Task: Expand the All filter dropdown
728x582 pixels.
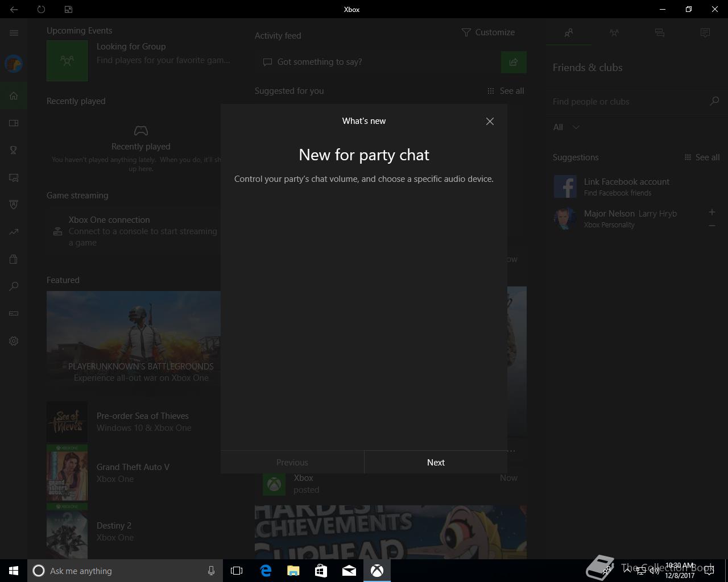Action: [566, 127]
